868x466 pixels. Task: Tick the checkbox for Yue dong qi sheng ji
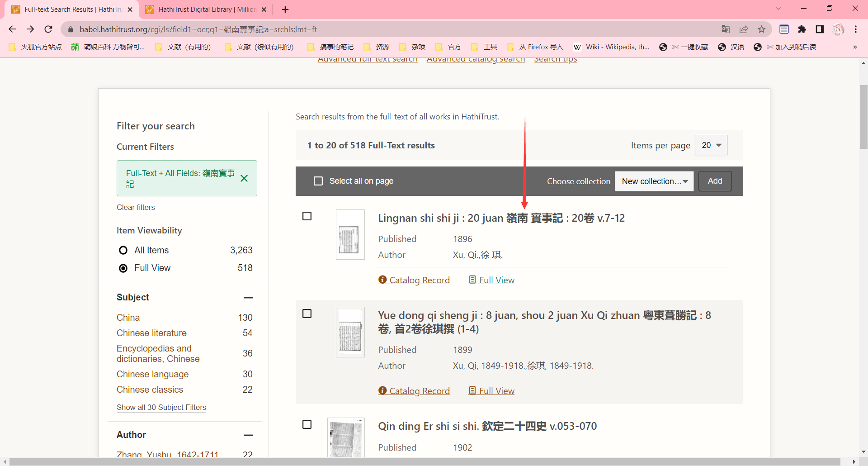307,314
